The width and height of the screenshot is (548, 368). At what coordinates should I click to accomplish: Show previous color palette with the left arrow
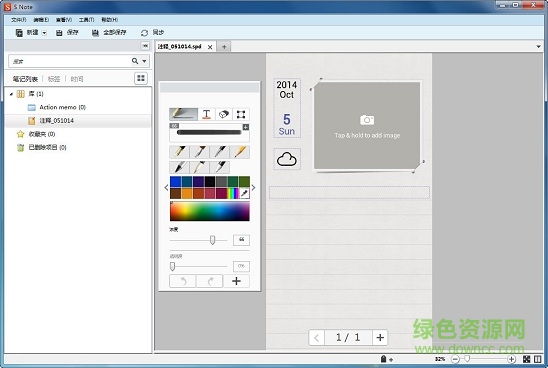[x=166, y=188]
